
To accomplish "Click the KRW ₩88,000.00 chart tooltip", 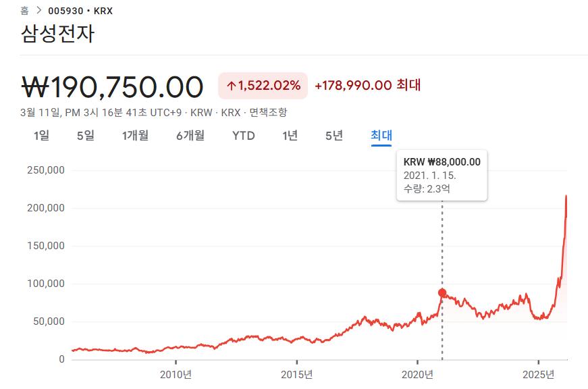I will [442, 175].
